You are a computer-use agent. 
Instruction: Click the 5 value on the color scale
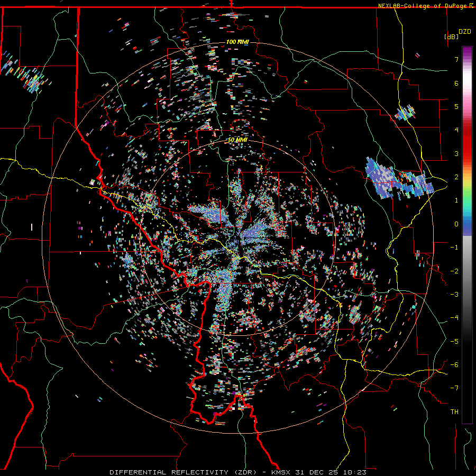(x=456, y=106)
